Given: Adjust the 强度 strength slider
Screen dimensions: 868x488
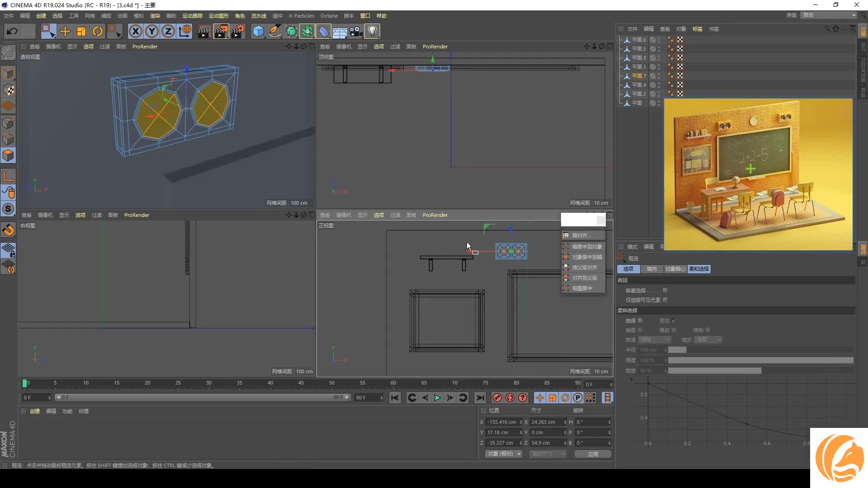Looking at the screenshot, I should [760, 360].
